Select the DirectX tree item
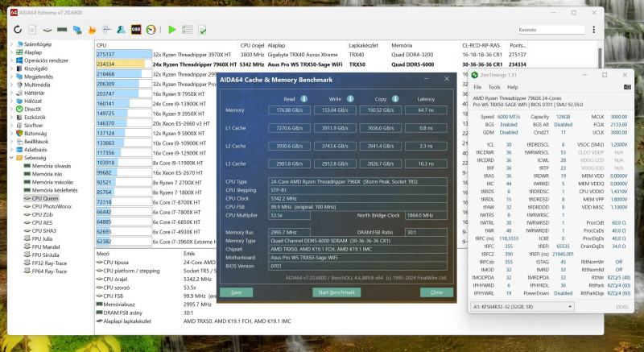This screenshot has height=352, width=644. (32, 110)
